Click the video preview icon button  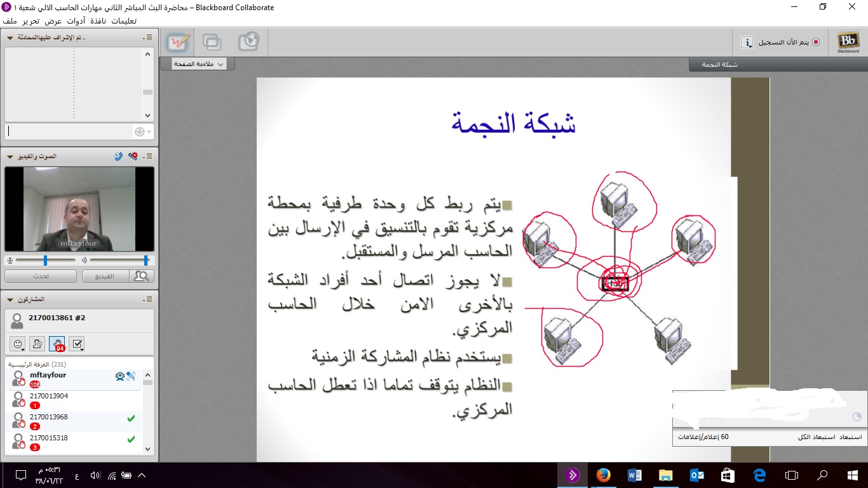(x=142, y=276)
